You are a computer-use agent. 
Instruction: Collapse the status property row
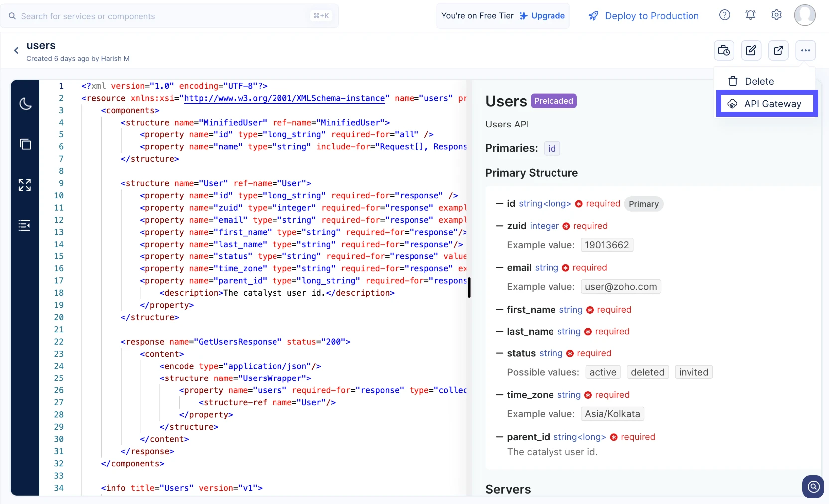click(x=500, y=353)
